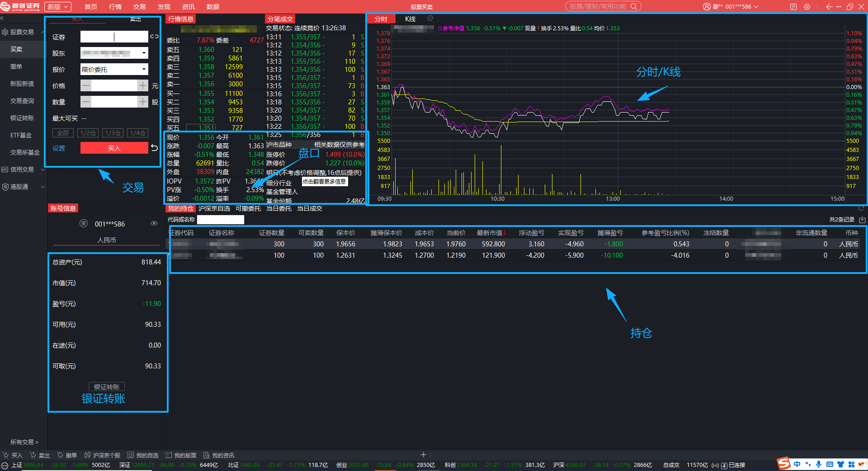The width and height of the screenshot is (868, 471).
Task: Click the plus icon on bottom toolbar
Action: click(423, 455)
